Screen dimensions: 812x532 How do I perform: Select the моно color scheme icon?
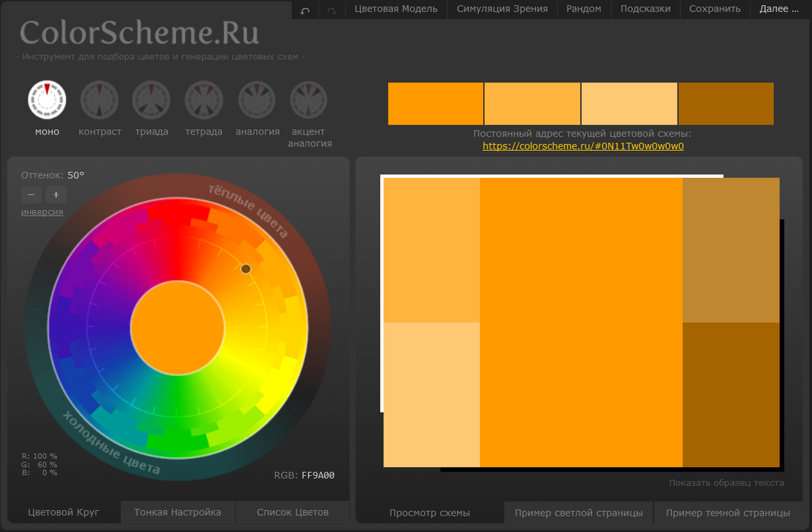(47, 99)
